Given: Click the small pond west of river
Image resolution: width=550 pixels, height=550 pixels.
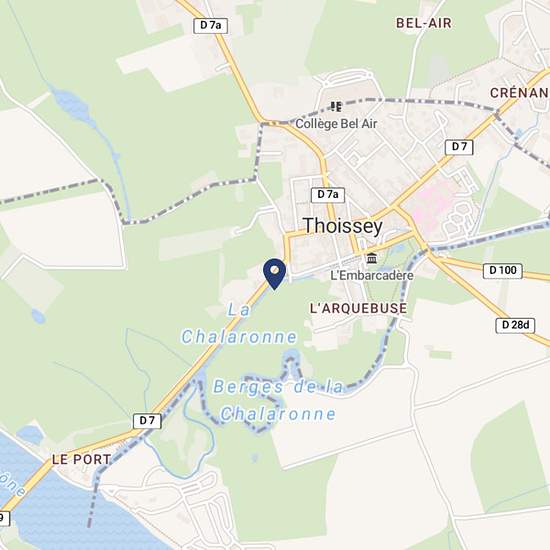Looking at the screenshot, I should tap(38, 316).
